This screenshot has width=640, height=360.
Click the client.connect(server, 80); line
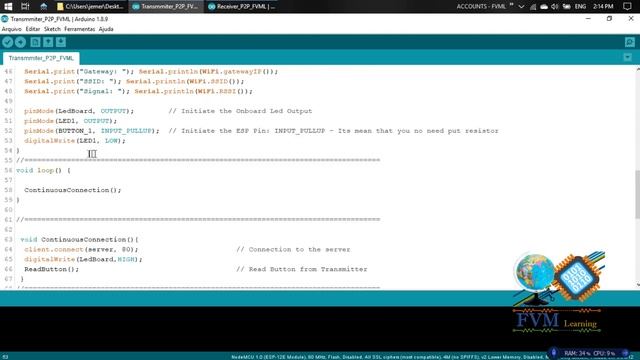pos(81,249)
